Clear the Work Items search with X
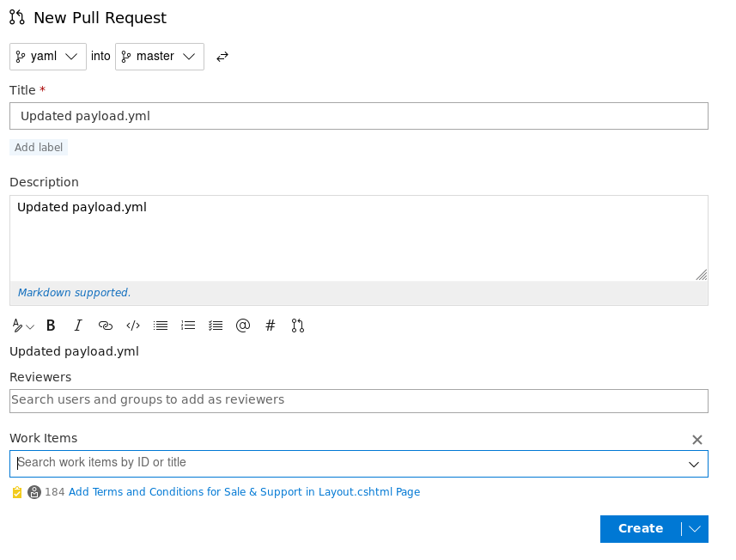The height and width of the screenshot is (560, 736). tap(697, 440)
